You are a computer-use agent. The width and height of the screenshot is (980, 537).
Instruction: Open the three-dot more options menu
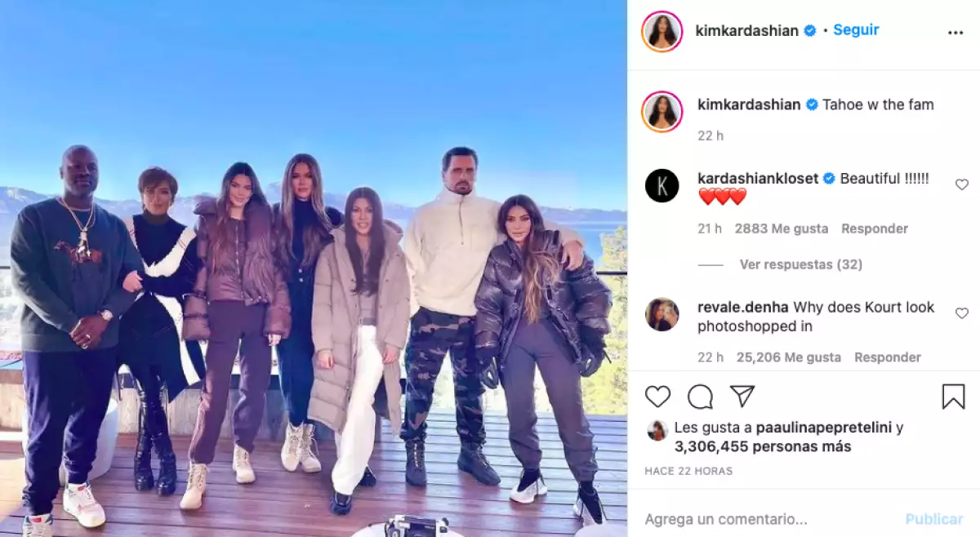[955, 33]
